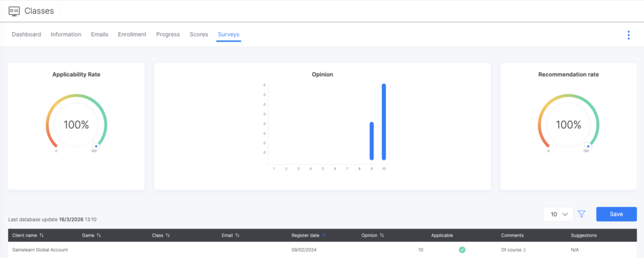Click the Applicability Rate gauge indicator
Screen dimensions: 644x258
96,145
